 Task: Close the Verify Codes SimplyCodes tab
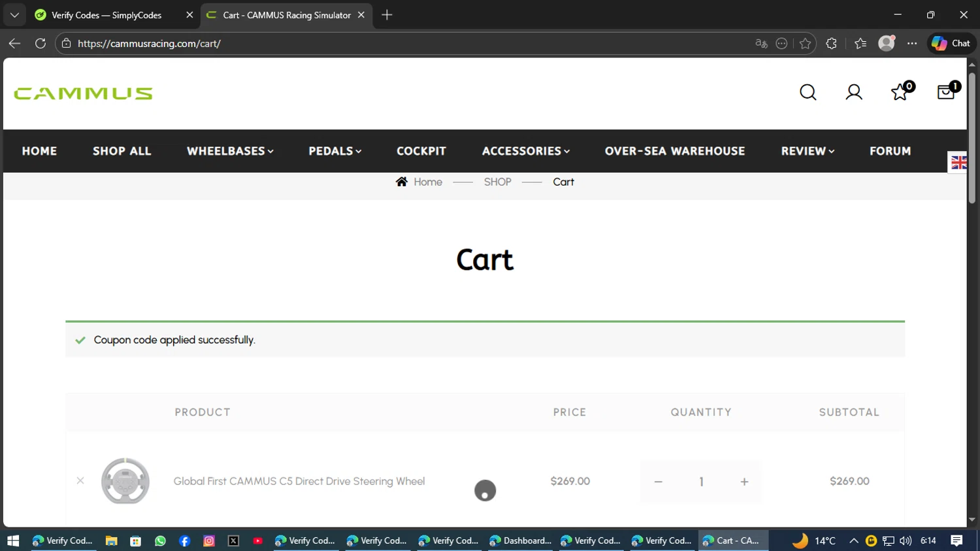tap(189, 15)
